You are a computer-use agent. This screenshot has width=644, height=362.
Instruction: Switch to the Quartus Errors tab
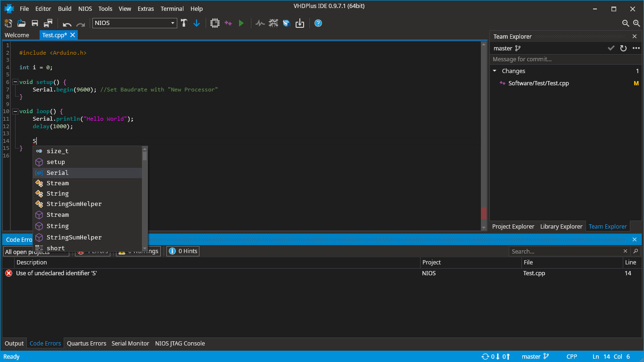click(x=87, y=343)
